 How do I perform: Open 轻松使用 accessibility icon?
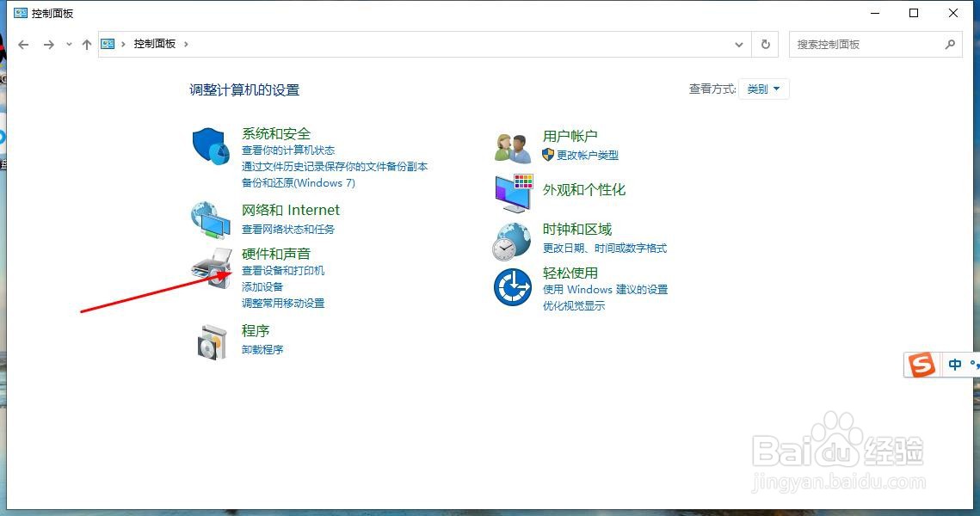coord(511,287)
